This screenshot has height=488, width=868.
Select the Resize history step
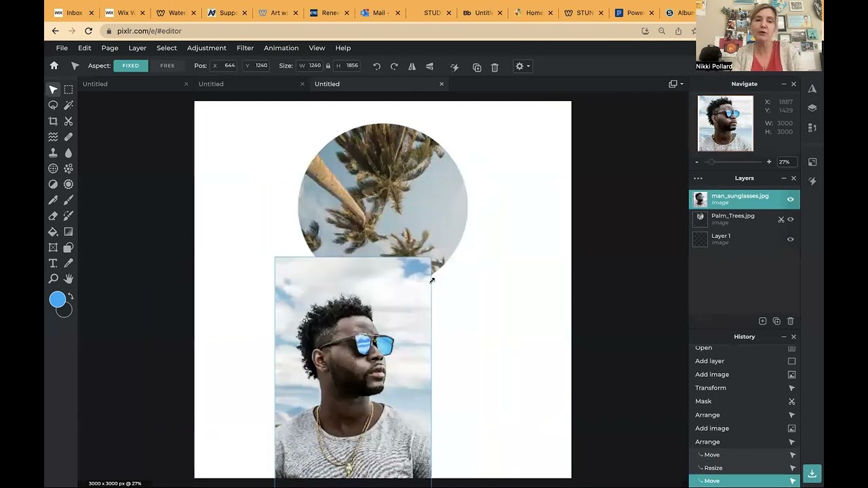[745, 468]
